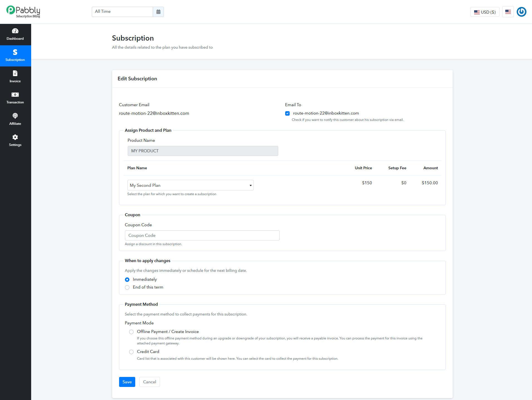Screen dimensions: 532x400
Task: Open the Affiliate sidebar icon
Action: 15,116
